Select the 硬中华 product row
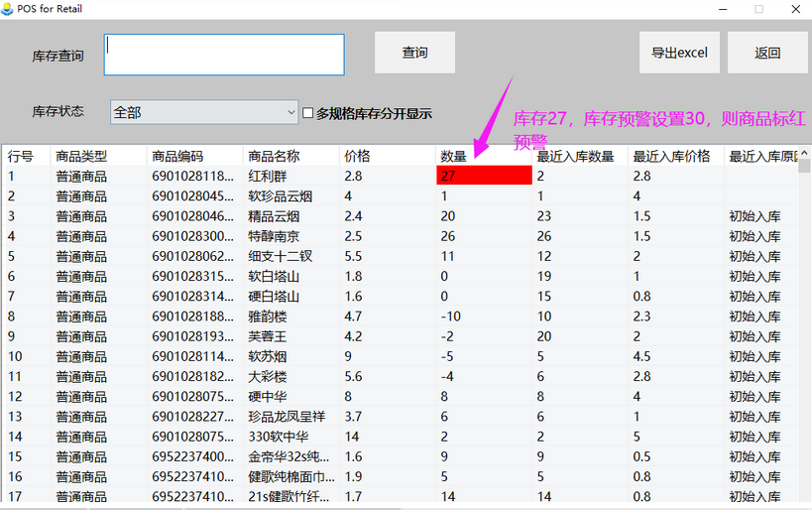 click(x=400, y=397)
